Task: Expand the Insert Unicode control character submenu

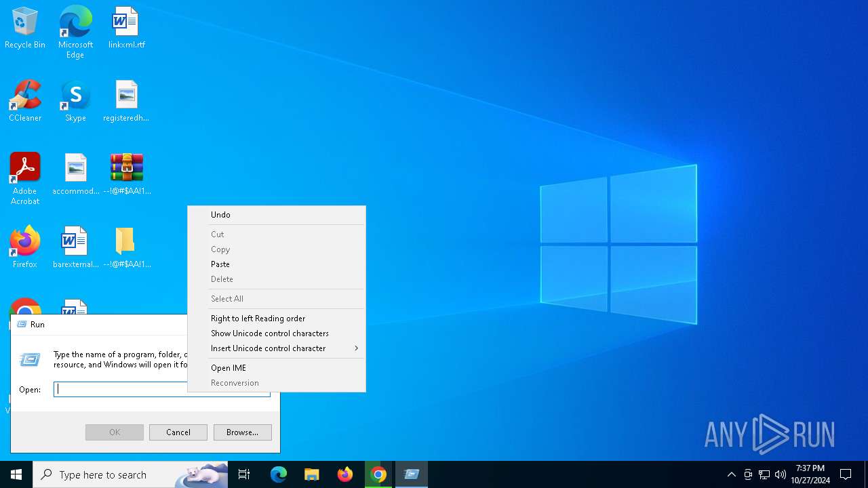Action: point(277,348)
